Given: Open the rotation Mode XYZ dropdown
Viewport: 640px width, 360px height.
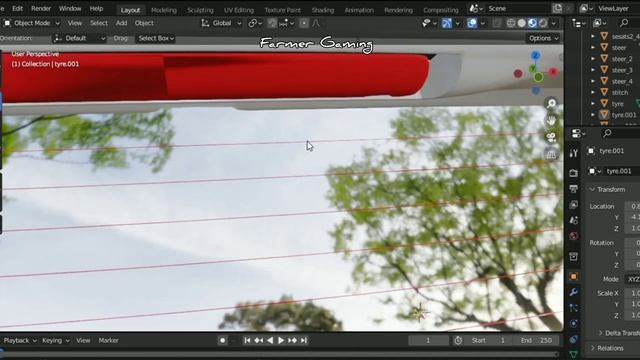Looking at the screenshot, I should point(632,279).
